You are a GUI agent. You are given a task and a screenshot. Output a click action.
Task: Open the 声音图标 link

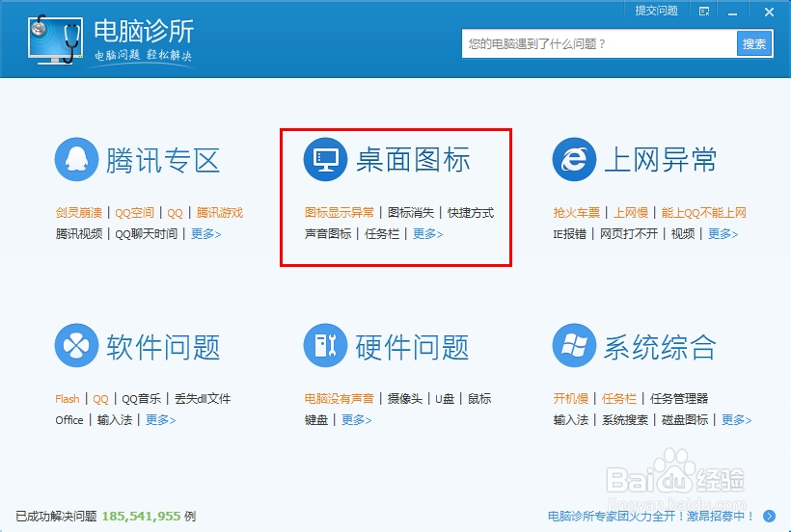pyautogui.click(x=328, y=234)
